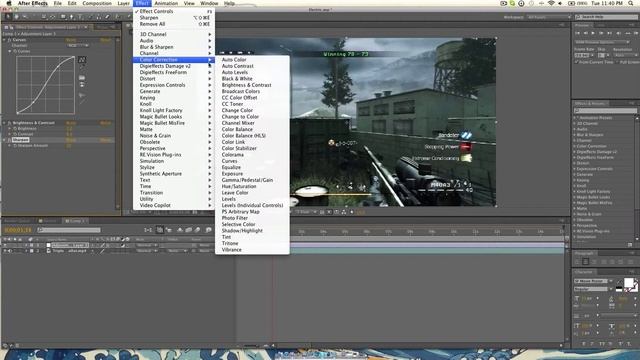Toggle From Current Time checkbox

pos(577,62)
